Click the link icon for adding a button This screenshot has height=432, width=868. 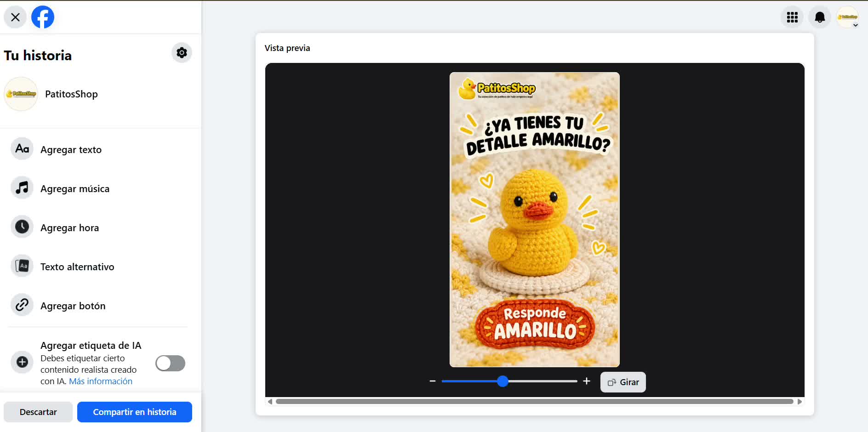pos(22,305)
